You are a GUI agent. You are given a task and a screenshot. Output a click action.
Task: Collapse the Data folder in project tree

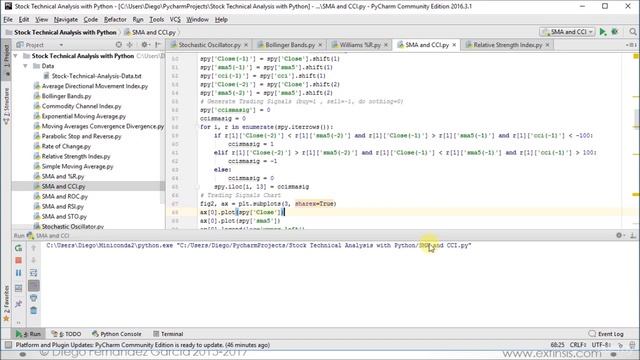26,66
